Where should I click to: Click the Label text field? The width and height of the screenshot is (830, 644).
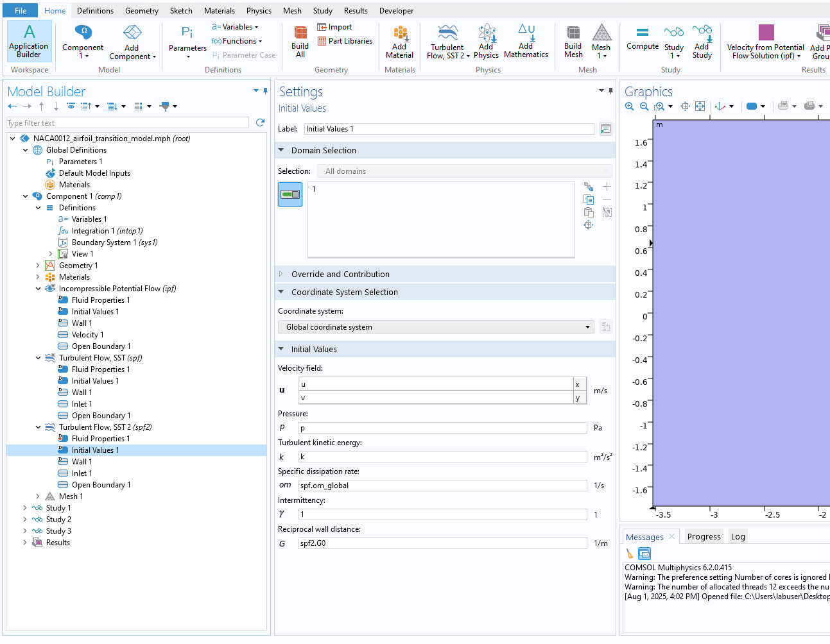click(x=449, y=129)
